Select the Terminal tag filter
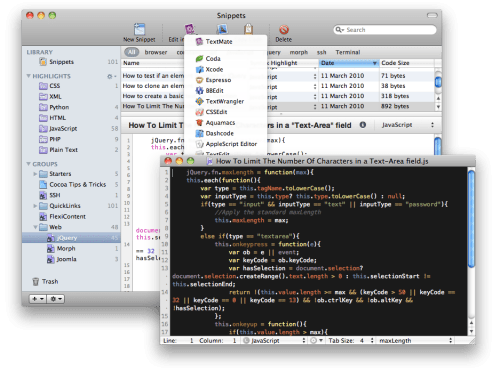This screenshot has height=371, width=500. coord(348,52)
